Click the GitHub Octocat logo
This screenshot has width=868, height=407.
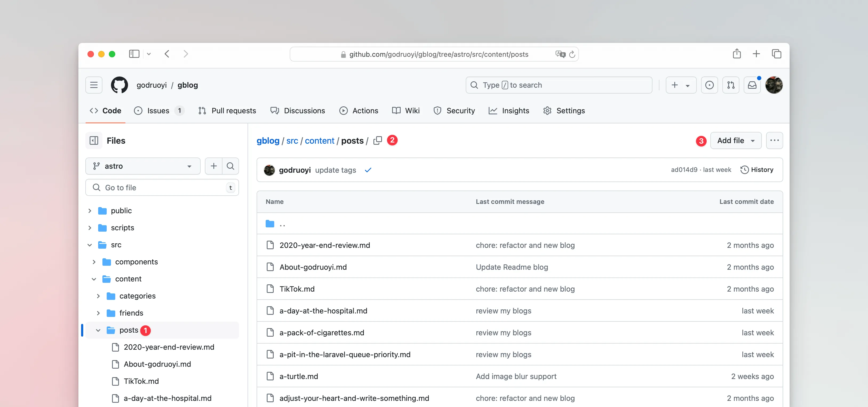(x=119, y=85)
